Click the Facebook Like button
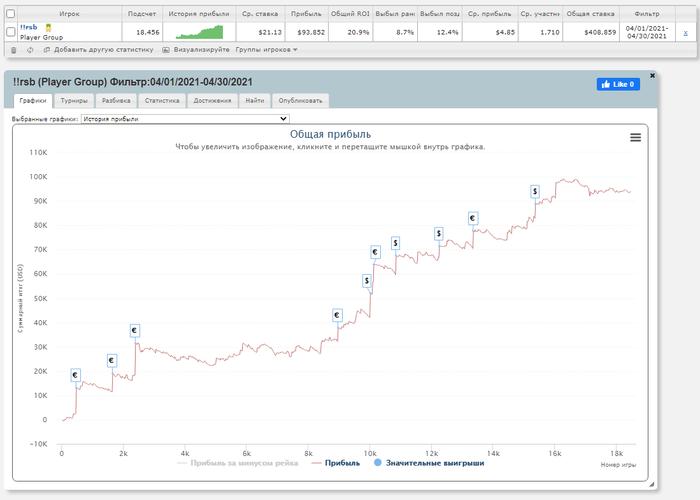This screenshot has width=700, height=500. point(618,84)
